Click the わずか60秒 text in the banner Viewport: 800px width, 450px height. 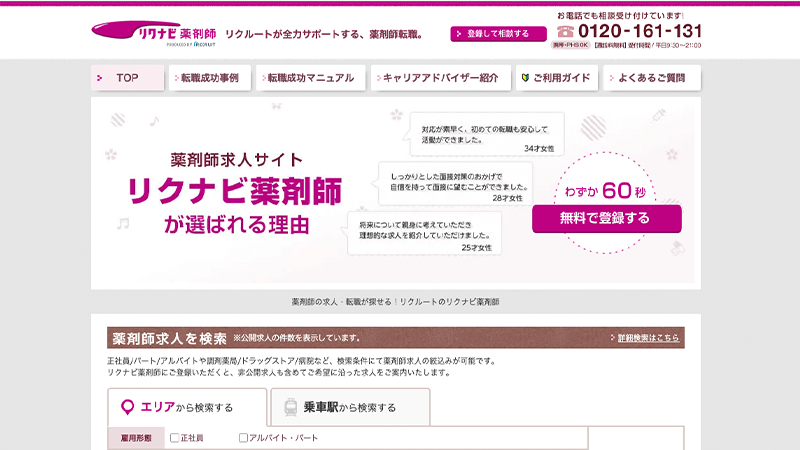pos(605,191)
